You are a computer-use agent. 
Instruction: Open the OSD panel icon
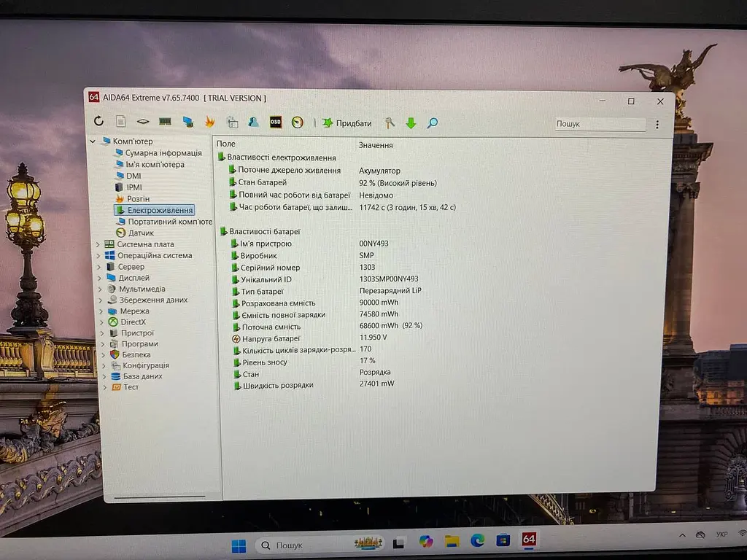point(275,122)
